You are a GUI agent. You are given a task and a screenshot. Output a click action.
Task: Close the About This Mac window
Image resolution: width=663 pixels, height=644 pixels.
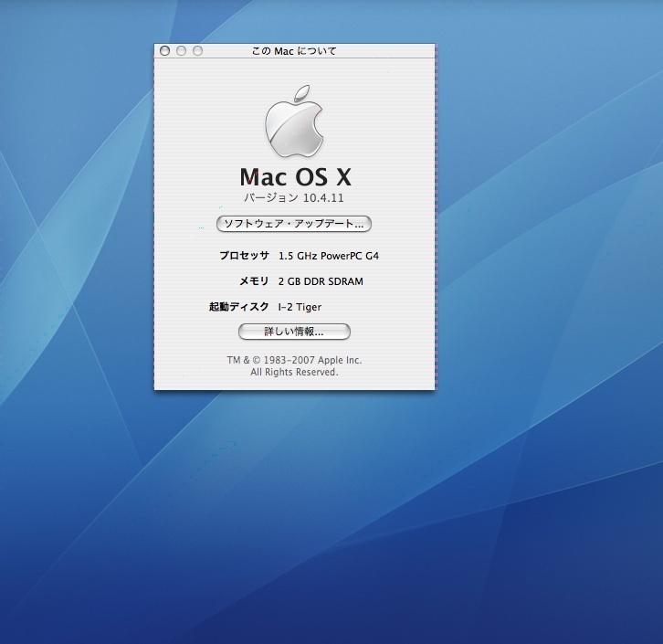pos(165,51)
